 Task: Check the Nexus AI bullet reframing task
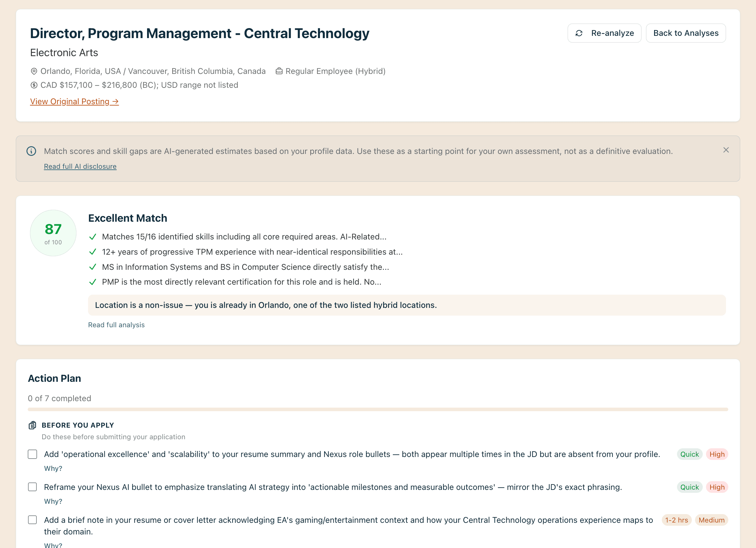(32, 487)
